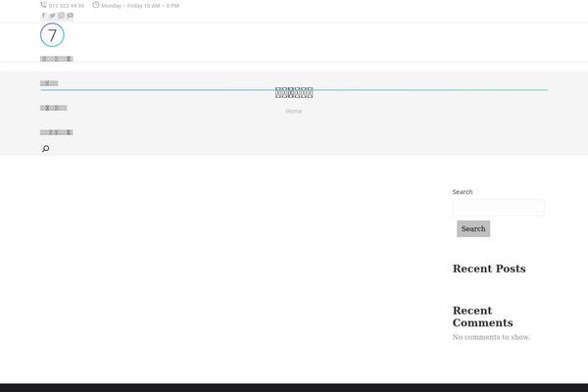The width and height of the screenshot is (588, 392).
Task: Click the sidebar Search button
Action: point(473,228)
